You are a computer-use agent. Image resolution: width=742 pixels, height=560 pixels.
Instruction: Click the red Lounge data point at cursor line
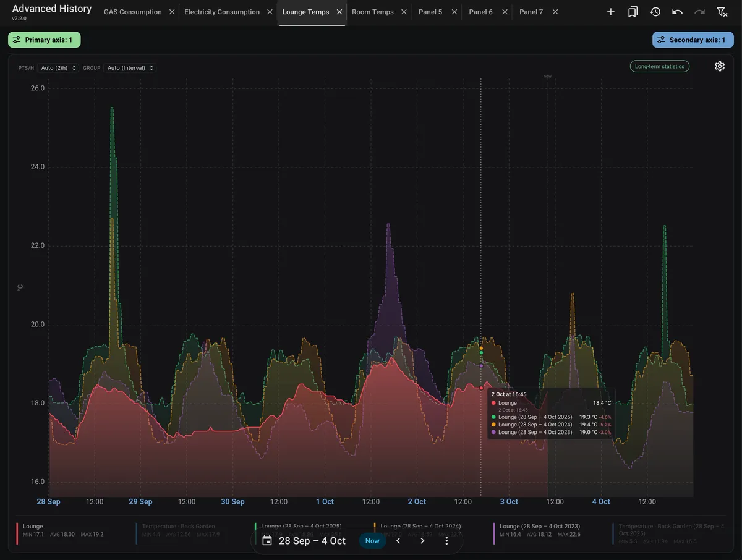click(x=481, y=388)
